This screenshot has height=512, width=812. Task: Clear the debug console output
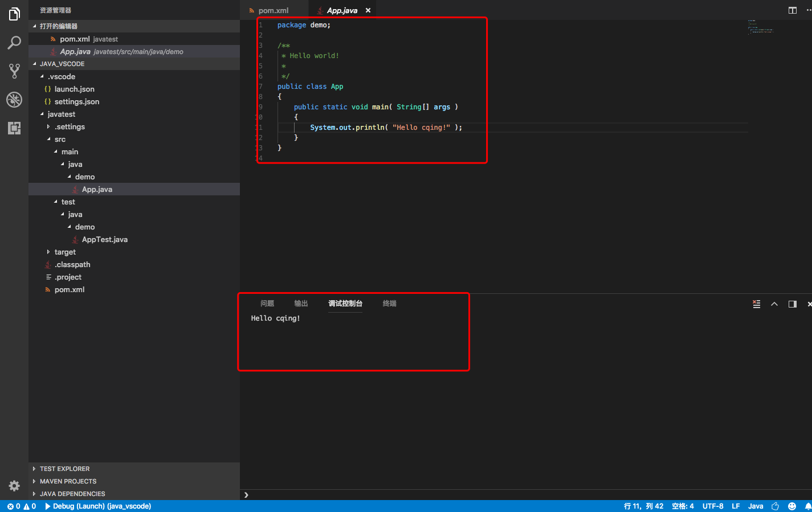[756, 304]
